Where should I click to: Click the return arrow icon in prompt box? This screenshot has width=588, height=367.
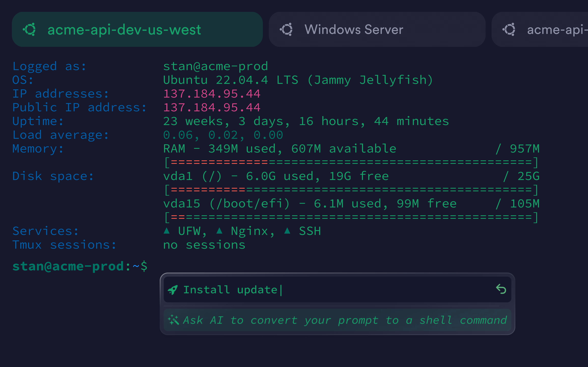(x=501, y=289)
